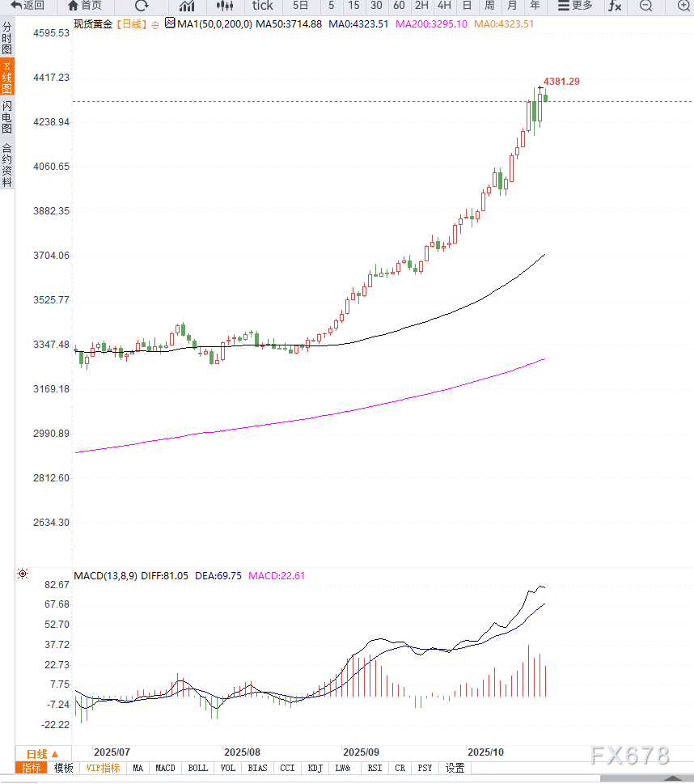
Task: Expand the 更多 menu in toolbar
Action: tap(575, 6)
